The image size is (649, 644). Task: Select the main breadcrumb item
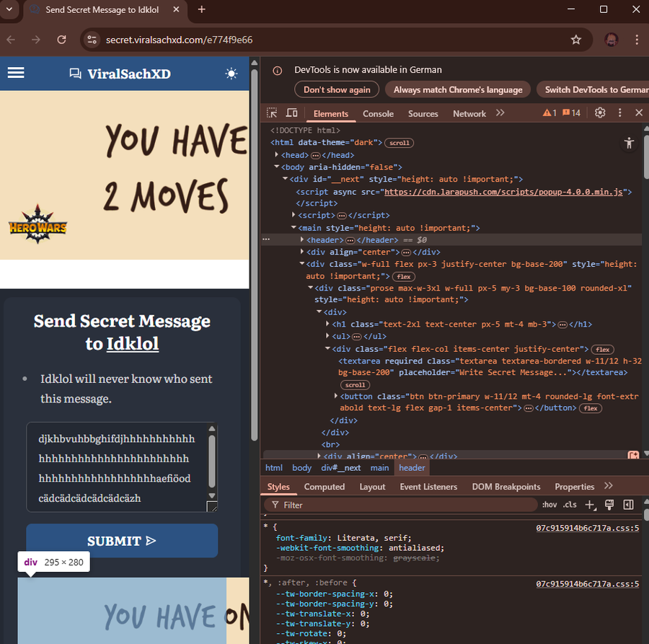[379, 468]
